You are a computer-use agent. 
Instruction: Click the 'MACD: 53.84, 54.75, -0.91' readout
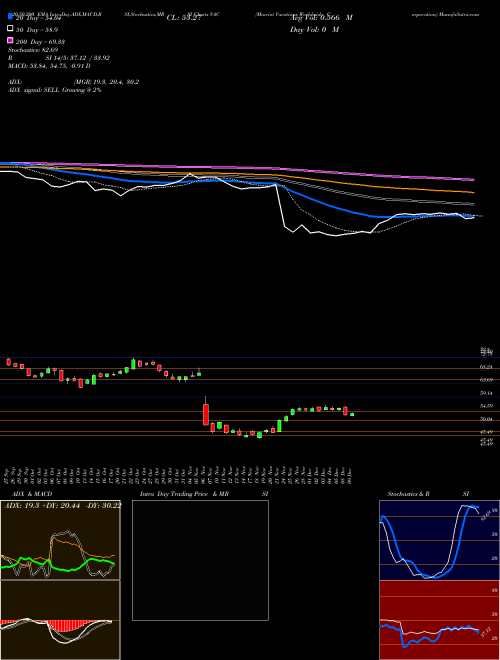pos(50,66)
